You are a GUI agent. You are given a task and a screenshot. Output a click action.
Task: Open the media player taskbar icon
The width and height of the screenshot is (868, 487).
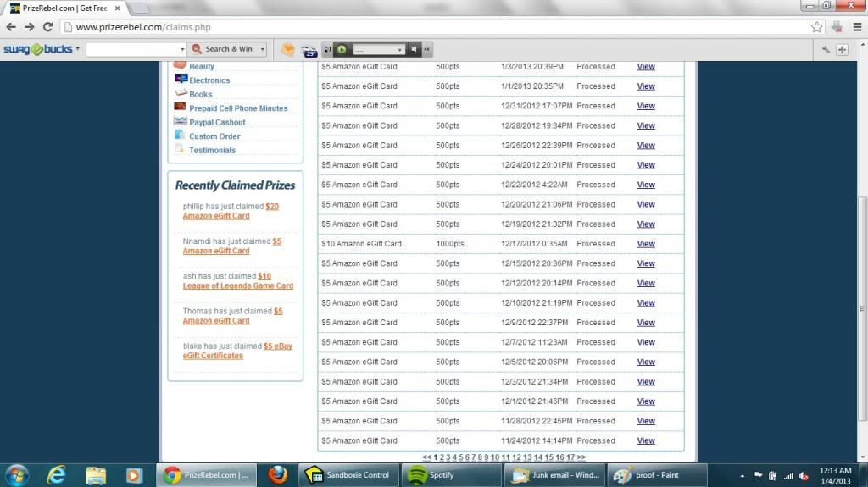point(134,475)
